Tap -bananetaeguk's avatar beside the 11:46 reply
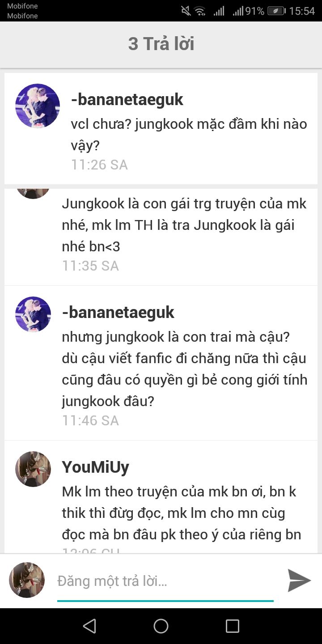 [x=33, y=314]
